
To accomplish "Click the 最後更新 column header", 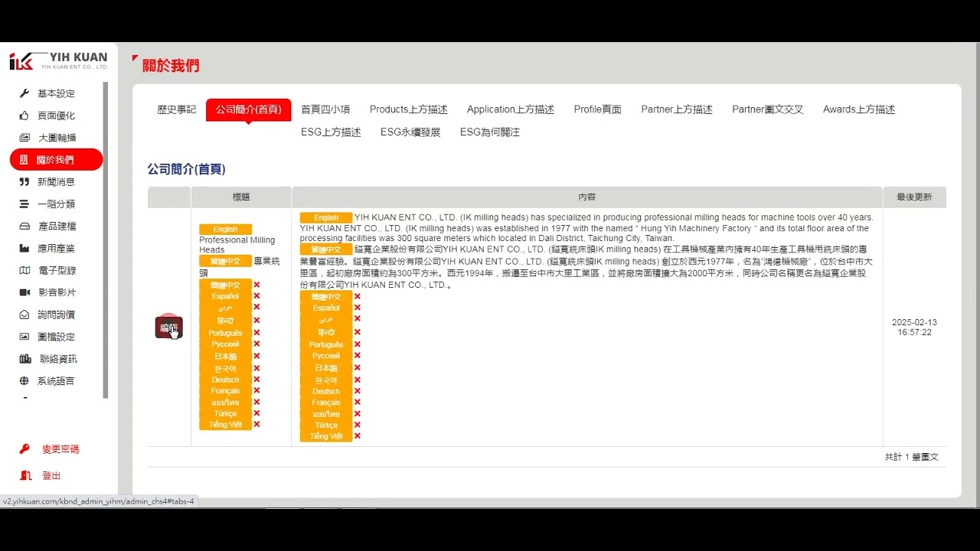I will (914, 197).
